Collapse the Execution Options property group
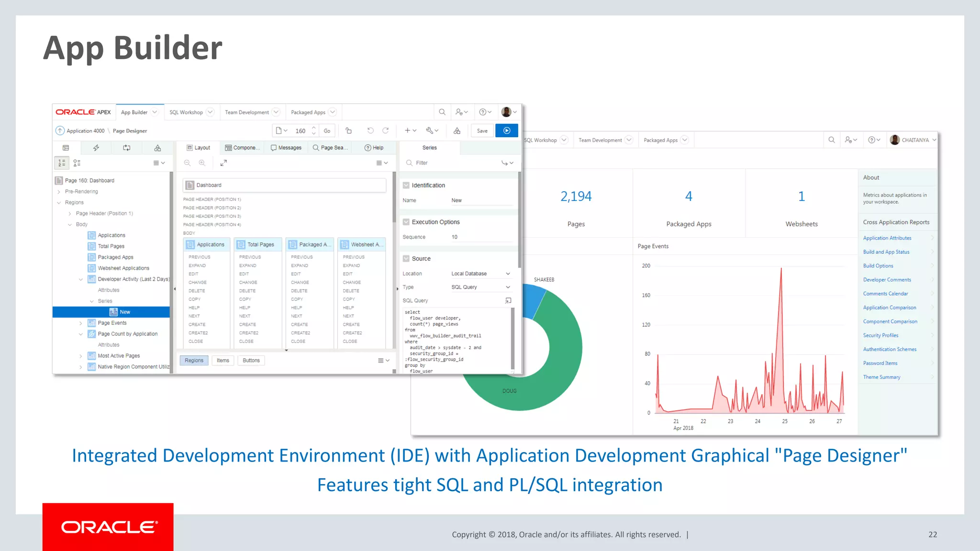Image resolution: width=980 pixels, height=551 pixels. click(406, 222)
